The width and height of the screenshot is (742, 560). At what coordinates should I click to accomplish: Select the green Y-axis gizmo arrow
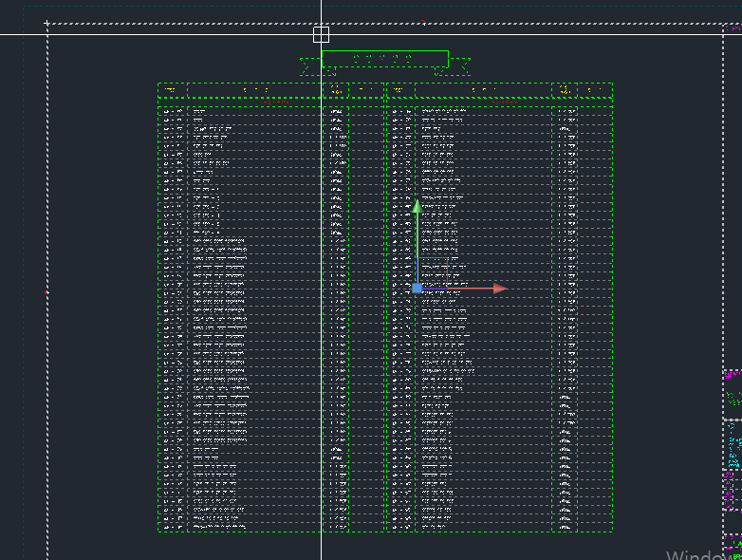417,206
